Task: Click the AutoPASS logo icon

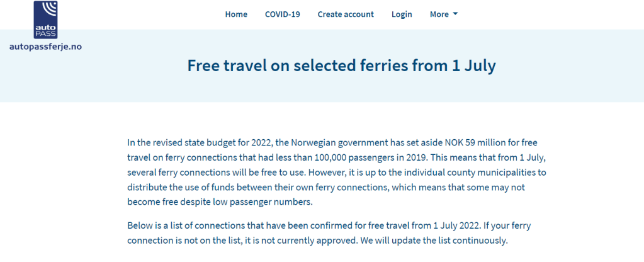Action: coord(45,20)
